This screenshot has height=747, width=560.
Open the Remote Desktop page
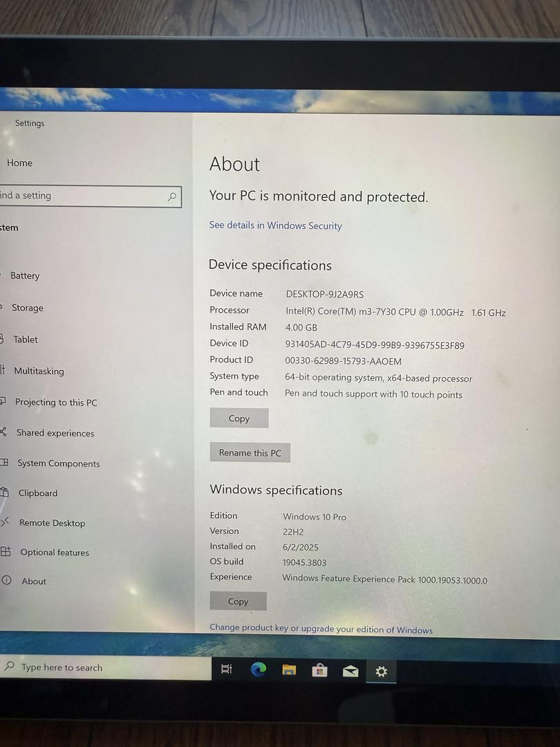coord(53,523)
